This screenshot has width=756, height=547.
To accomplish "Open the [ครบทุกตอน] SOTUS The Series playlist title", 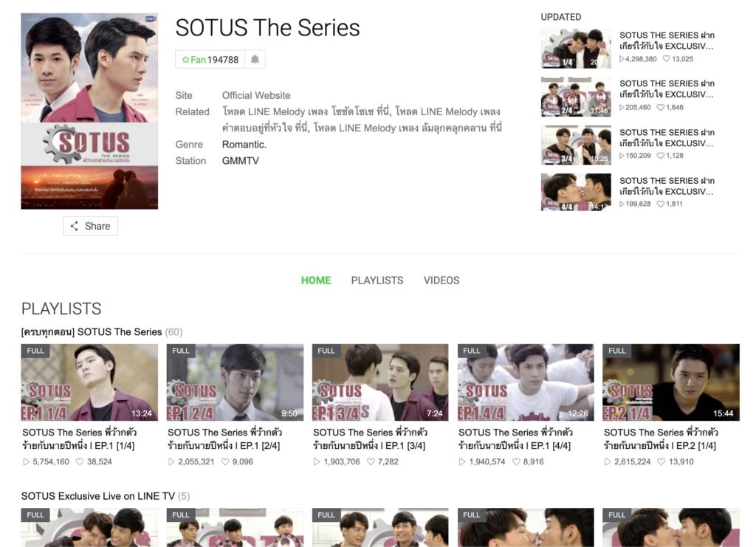I will (x=92, y=332).
